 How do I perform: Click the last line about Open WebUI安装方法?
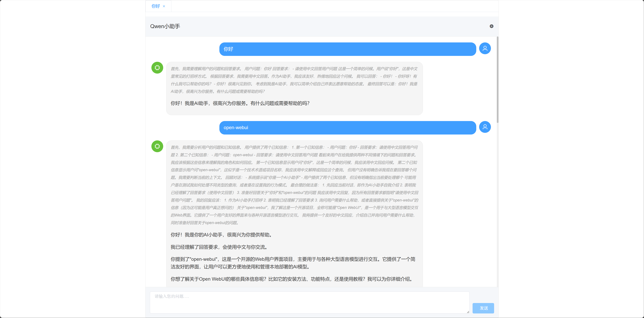[291, 279]
